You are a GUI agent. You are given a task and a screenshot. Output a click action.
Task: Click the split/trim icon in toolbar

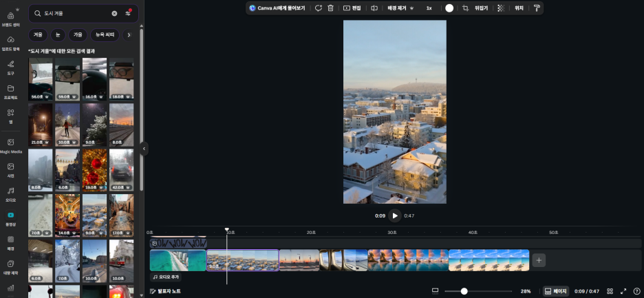[x=374, y=8]
